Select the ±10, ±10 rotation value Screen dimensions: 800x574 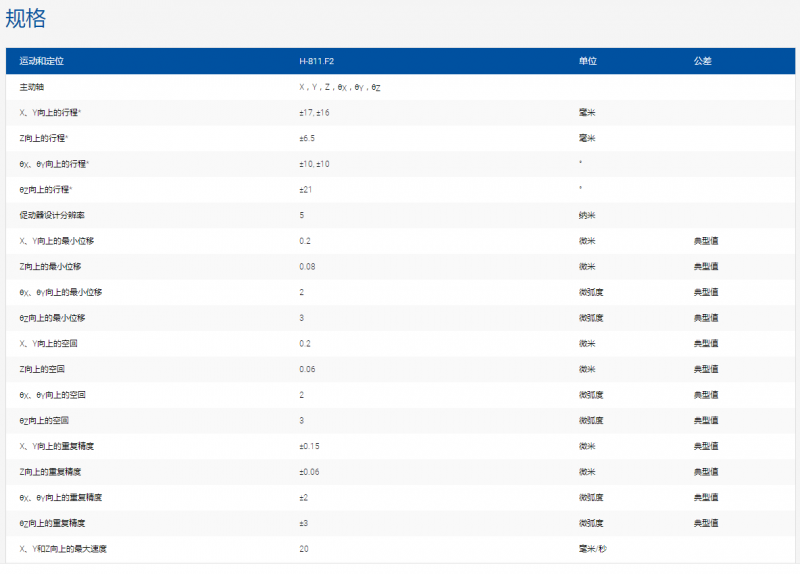(314, 164)
